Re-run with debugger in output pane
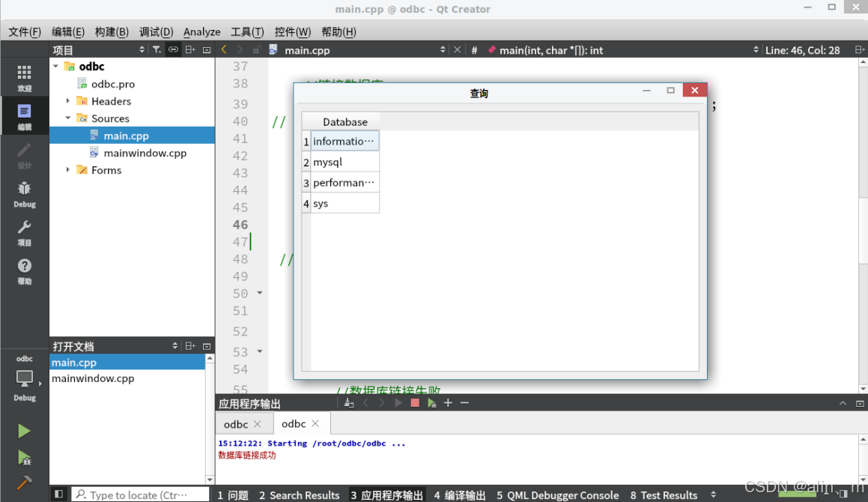 pyautogui.click(x=432, y=403)
